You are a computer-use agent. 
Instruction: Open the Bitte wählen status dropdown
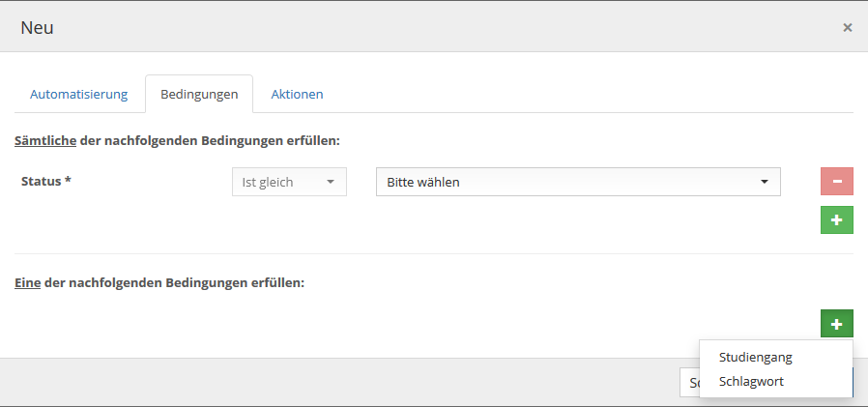[x=576, y=182]
